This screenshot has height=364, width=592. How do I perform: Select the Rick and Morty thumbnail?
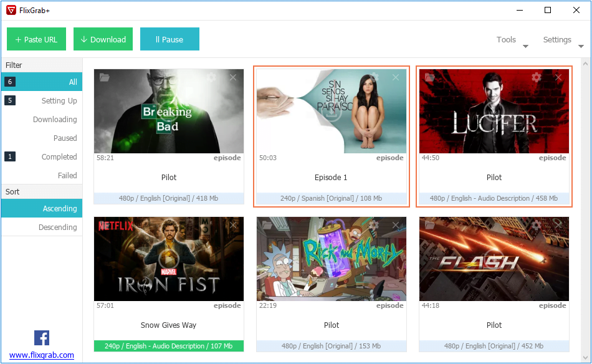click(332, 259)
